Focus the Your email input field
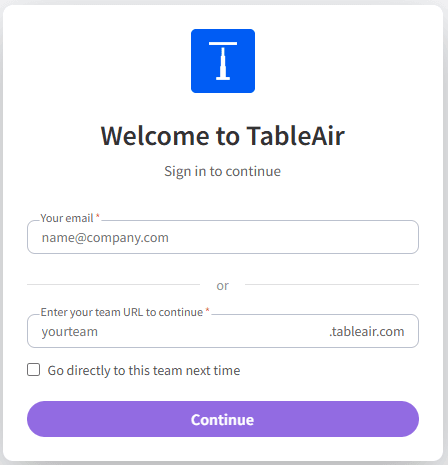Viewport: 448px width, 465px height. (223, 237)
